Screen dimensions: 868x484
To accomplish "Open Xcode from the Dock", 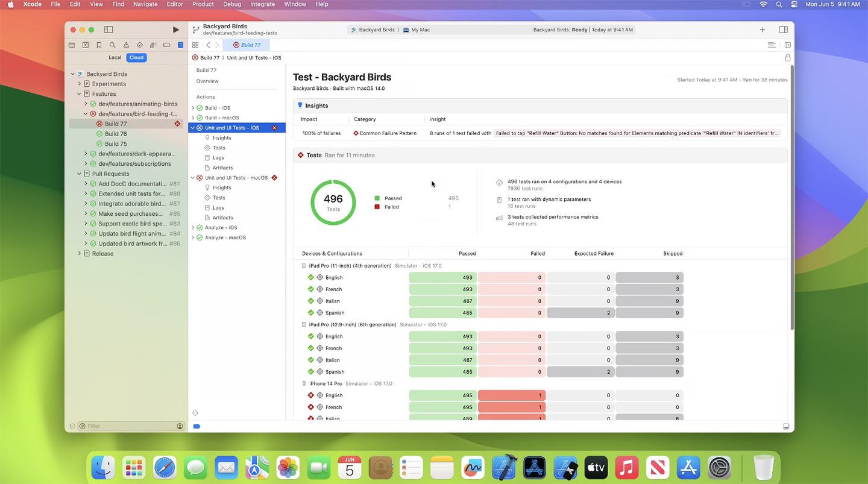I will point(503,467).
